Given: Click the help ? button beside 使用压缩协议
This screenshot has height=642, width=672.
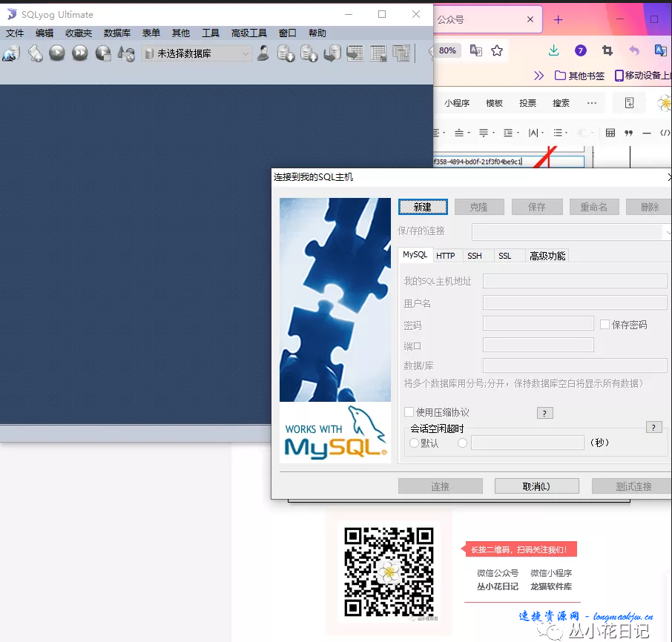Looking at the screenshot, I should pos(544,413).
